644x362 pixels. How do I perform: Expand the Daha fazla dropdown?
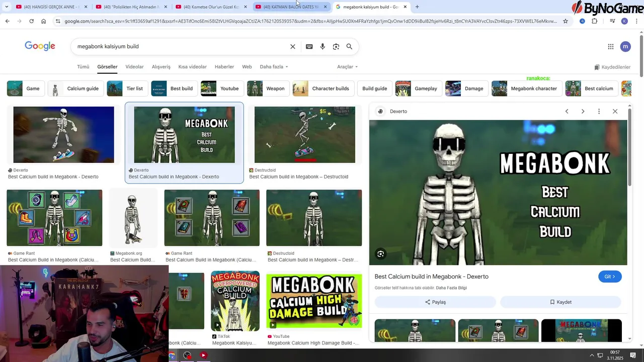click(274, 67)
